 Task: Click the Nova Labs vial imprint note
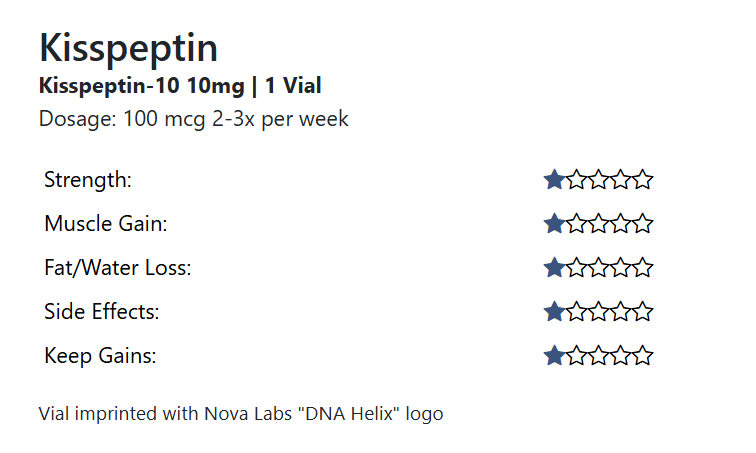click(240, 413)
